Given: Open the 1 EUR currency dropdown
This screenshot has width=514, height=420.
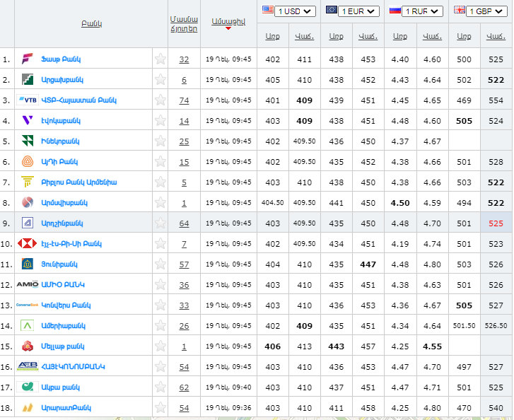Looking at the screenshot, I should 358,11.
